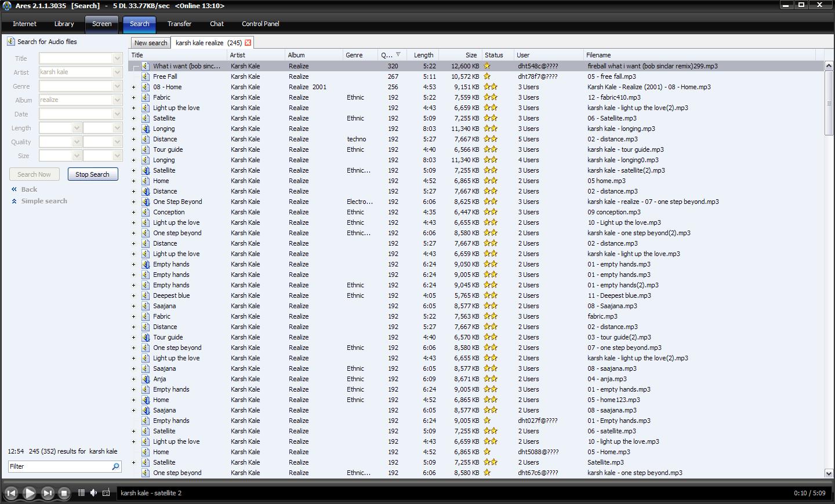Image resolution: width=835 pixels, height=504 pixels.
Task: Expand the '08 - Home' result row
Action: click(x=133, y=87)
